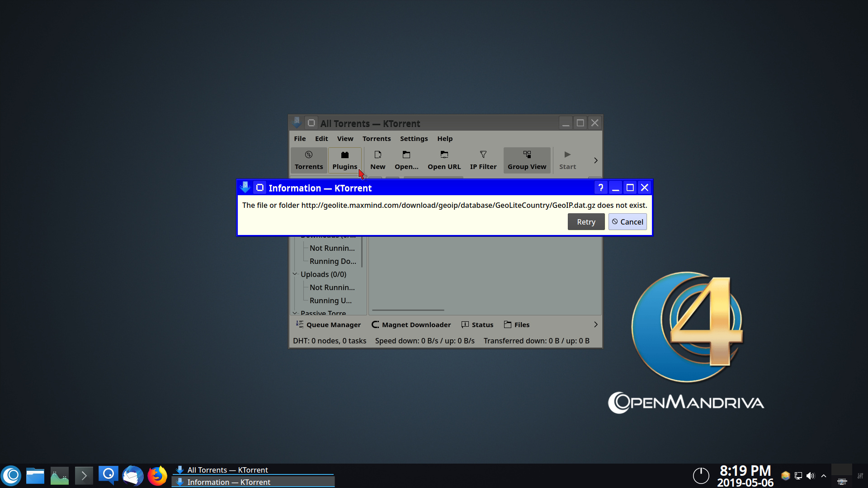
Task: Switch to the Torrents activity
Action: pos(309,160)
